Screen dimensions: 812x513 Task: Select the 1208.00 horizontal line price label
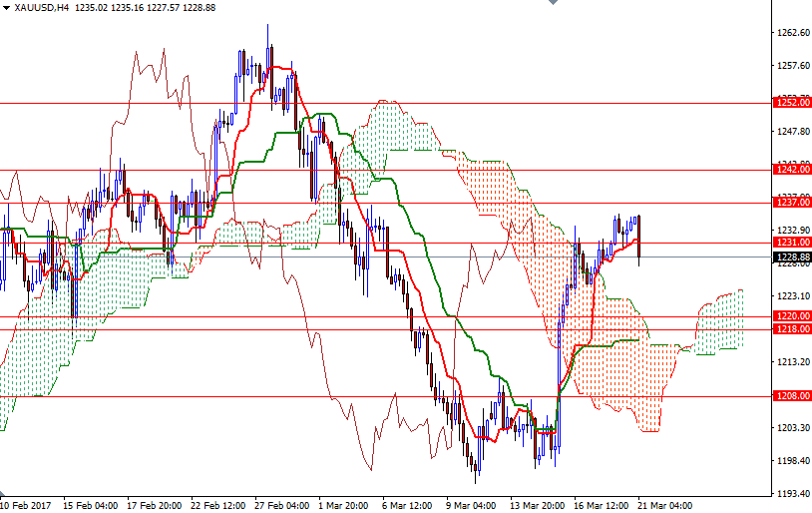(792, 396)
